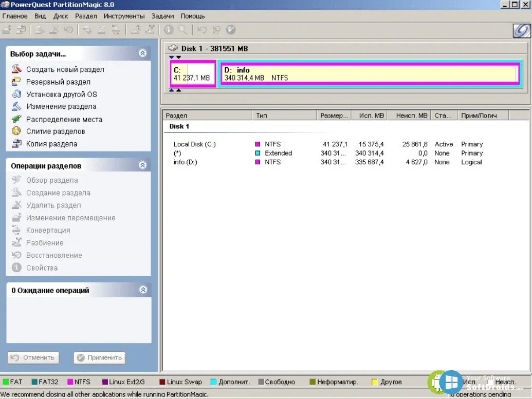Choose the Создание раздела operation
The image size is (532, 399).
point(59,193)
